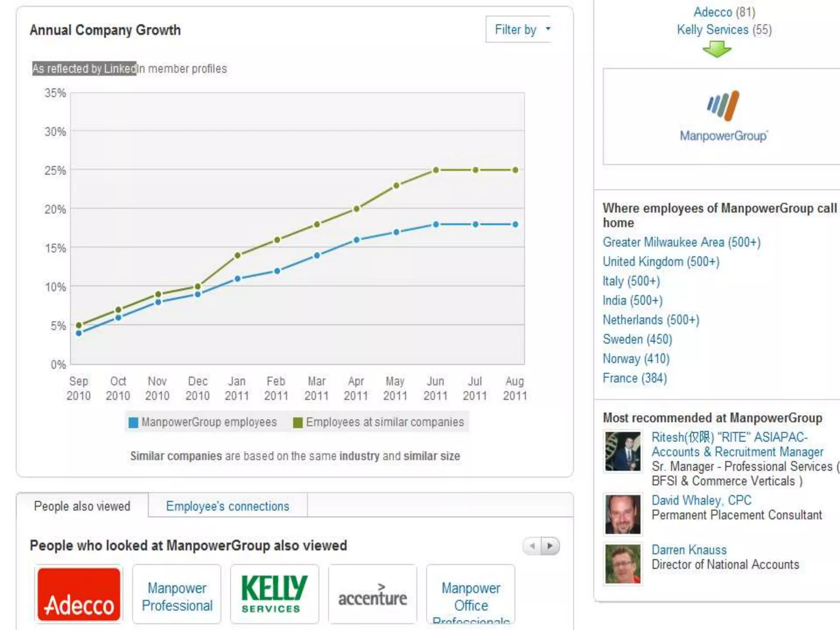Click David Whaley's profile photo
Screen dimensions: 840x630
point(623,514)
